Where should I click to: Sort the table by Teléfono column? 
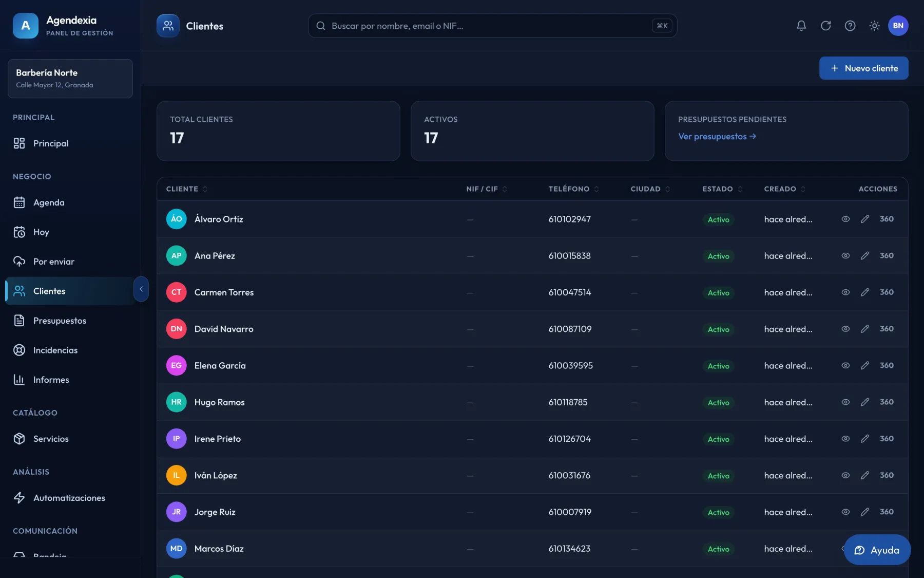(573, 189)
